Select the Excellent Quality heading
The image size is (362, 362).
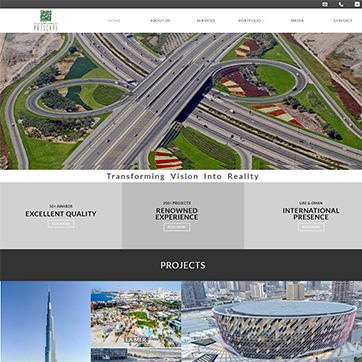click(x=61, y=214)
